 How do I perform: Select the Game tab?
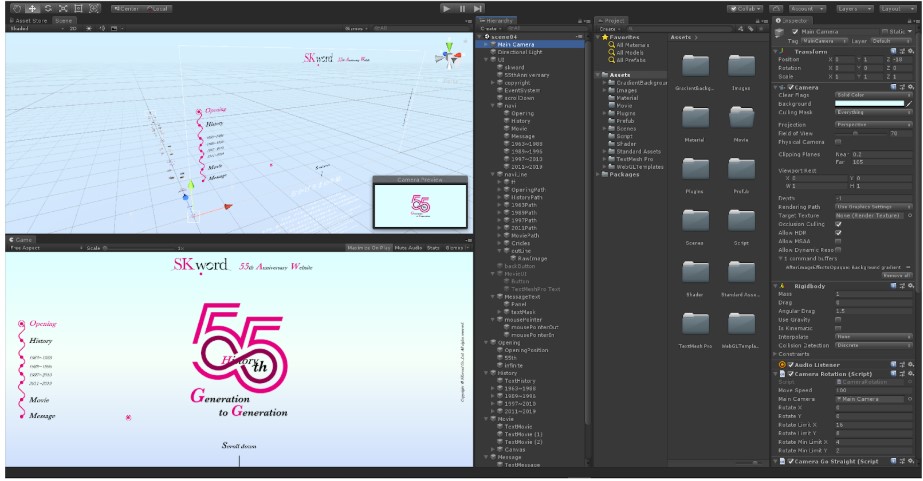[21, 240]
